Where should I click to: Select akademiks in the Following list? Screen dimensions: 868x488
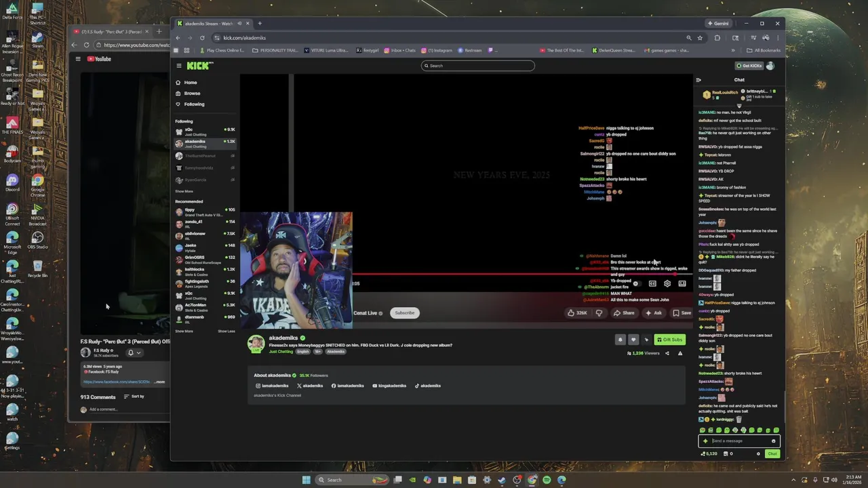[x=205, y=143]
